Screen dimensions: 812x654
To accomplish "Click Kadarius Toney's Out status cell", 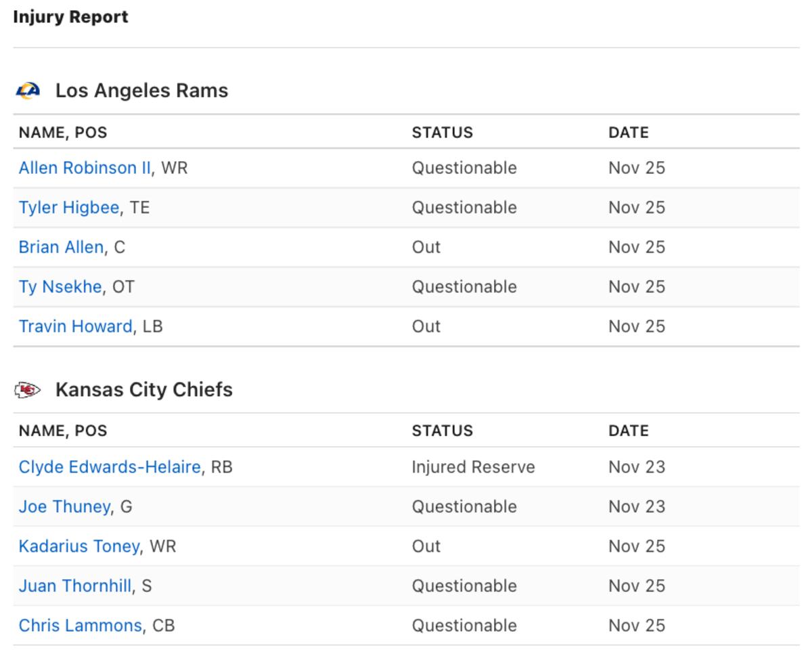I will click(x=426, y=546).
